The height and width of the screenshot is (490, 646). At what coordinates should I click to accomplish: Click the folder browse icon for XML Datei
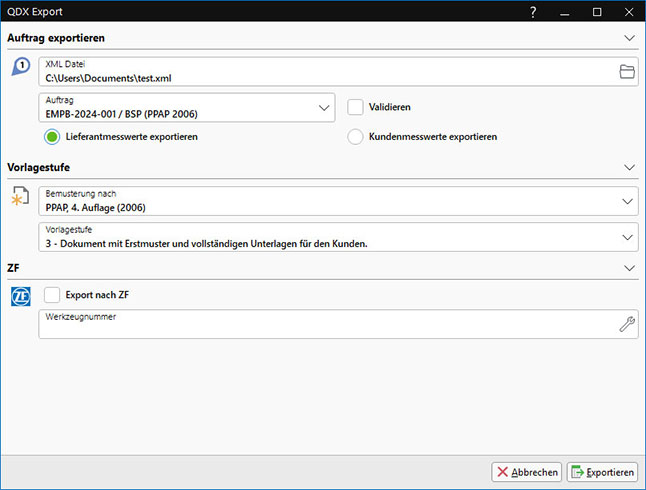(x=627, y=71)
